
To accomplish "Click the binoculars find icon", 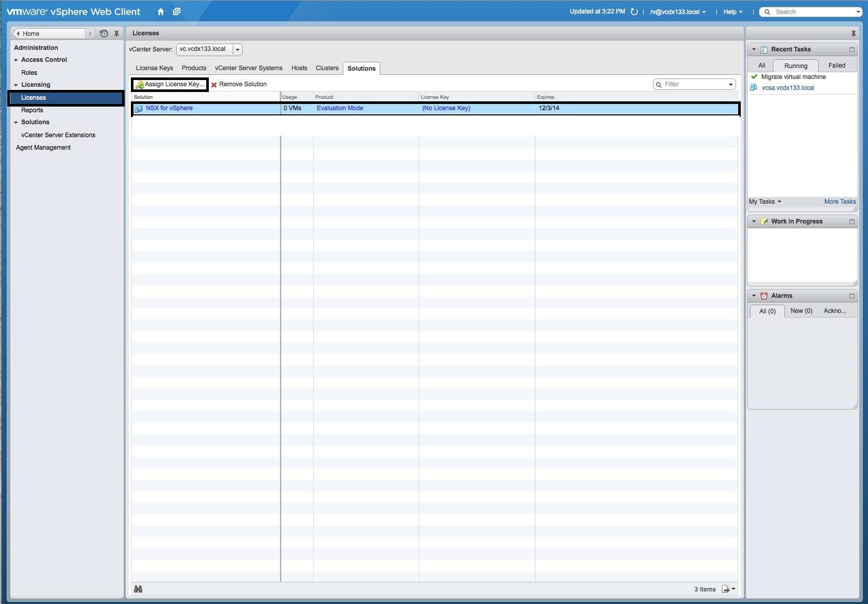I will pyautogui.click(x=138, y=589).
